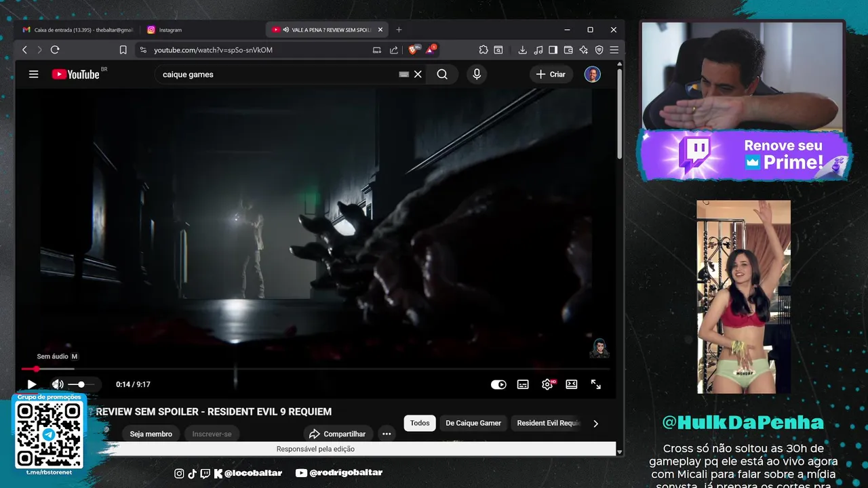Search YouTube with the magnifier button
The image size is (868, 488).
coord(442,75)
